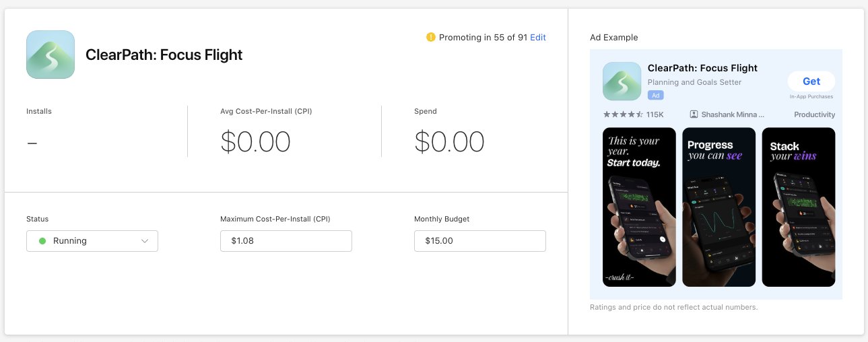Click the app icon in Ad Example
The image size is (868, 342).
pyautogui.click(x=622, y=81)
